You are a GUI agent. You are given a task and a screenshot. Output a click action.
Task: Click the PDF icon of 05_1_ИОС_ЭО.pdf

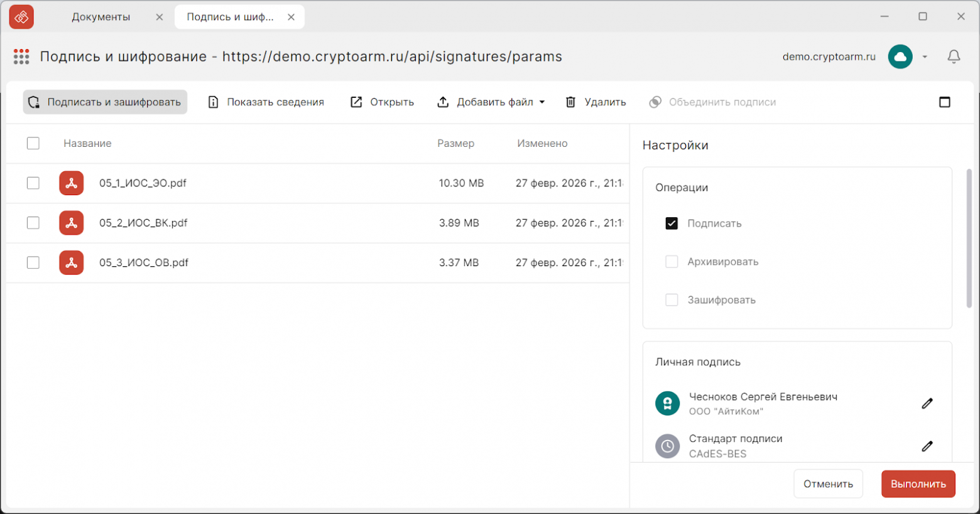pyautogui.click(x=72, y=183)
